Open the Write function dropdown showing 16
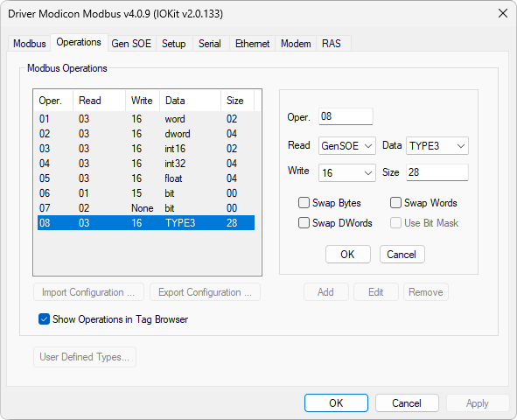 pos(347,172)
